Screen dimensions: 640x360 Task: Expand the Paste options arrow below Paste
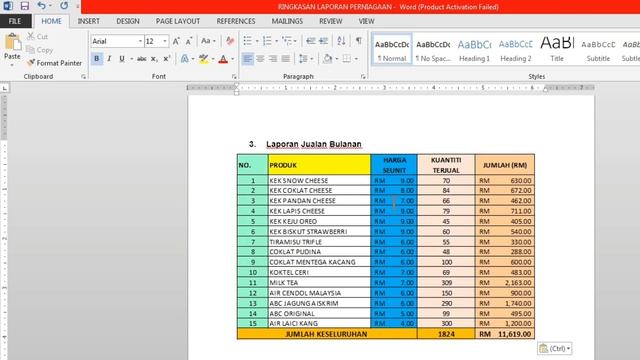pos(12,65)
